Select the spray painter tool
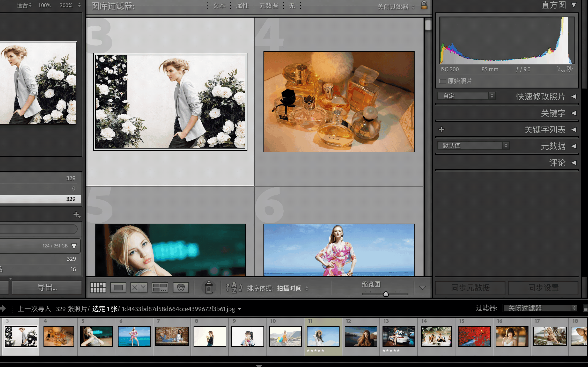The image size is (588, 367). pyautogui.click(x=209, y=287)
